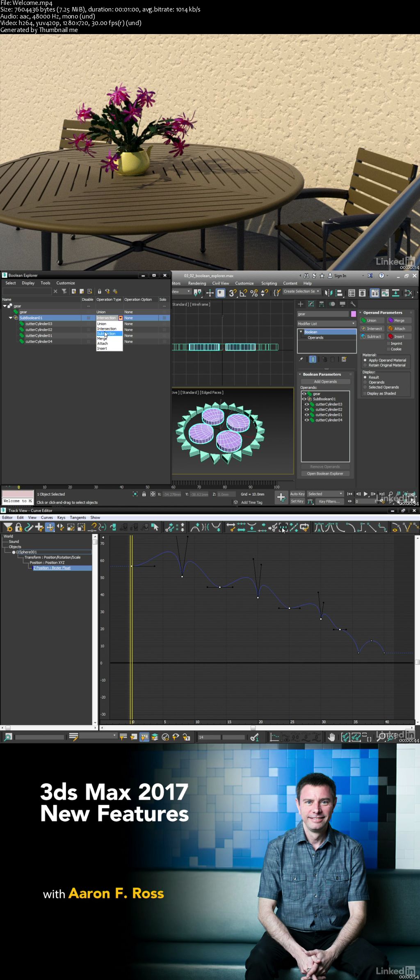Collapse SubBoolean01 in Boolean Explorer tree
Viewport: 420px width, 980px height.
(11, 318)
